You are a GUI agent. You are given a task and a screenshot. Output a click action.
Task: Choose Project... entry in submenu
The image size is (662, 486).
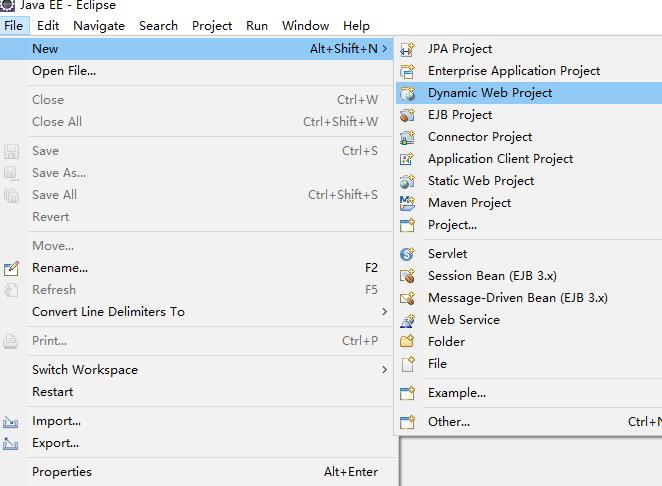tap(529, 225)
